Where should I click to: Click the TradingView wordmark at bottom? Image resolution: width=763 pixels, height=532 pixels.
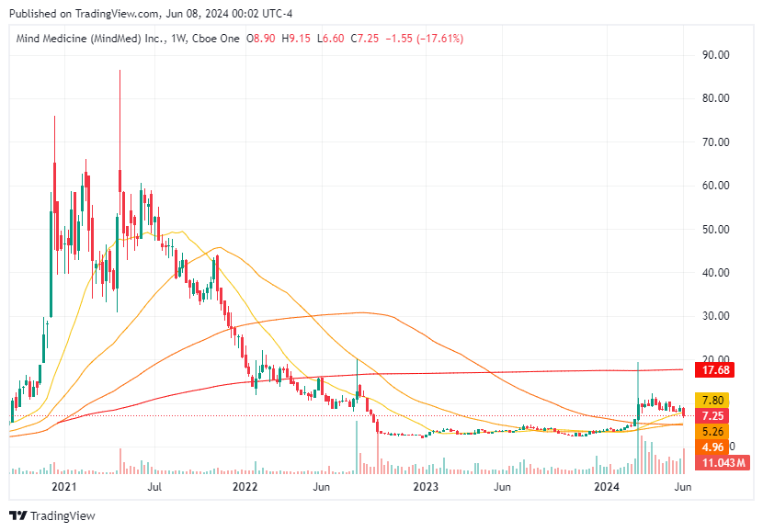(64, 516)
